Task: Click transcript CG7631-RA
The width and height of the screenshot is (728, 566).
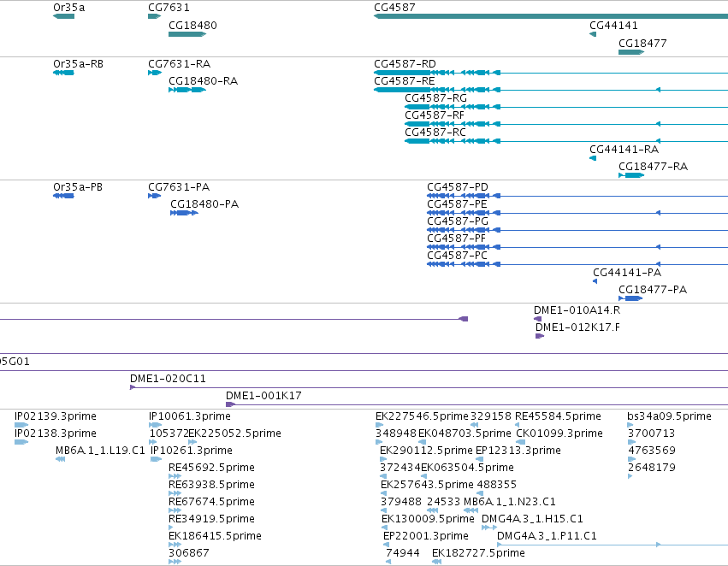Action: [155, 73]
